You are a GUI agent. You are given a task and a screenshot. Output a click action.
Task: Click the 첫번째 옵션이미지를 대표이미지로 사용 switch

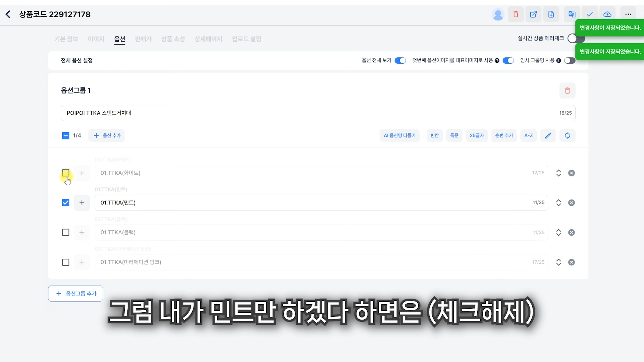pos(508,60)
